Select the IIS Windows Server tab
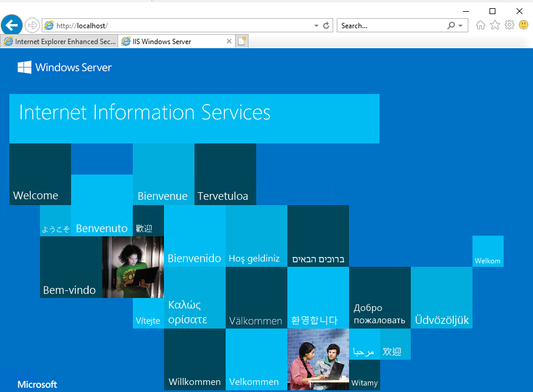533x392 pixels. tap(176, 42)
